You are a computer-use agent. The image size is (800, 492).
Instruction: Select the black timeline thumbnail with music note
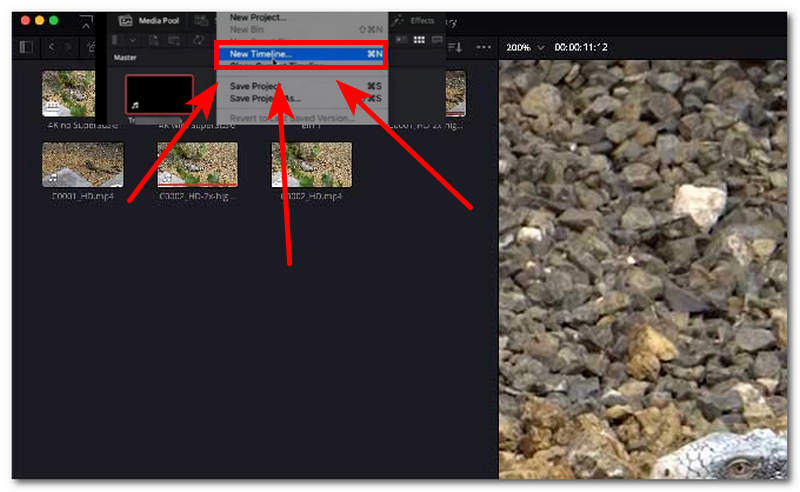pos(159,94)
